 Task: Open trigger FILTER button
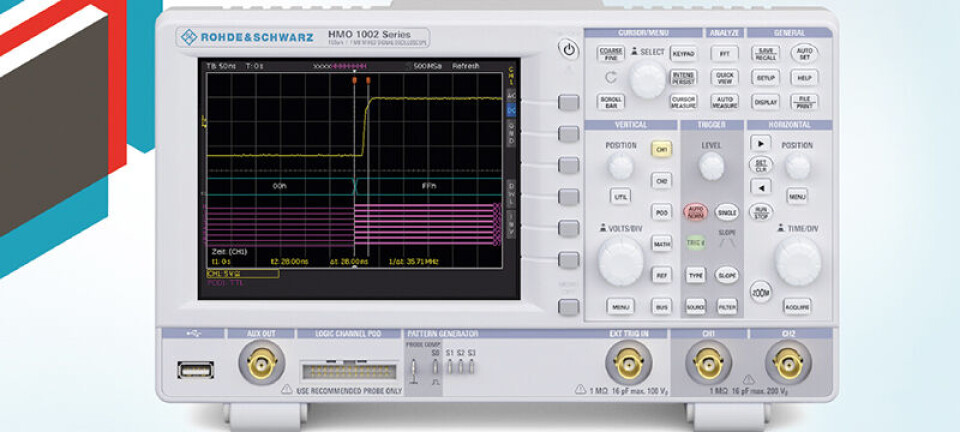(x=727, y=306)
